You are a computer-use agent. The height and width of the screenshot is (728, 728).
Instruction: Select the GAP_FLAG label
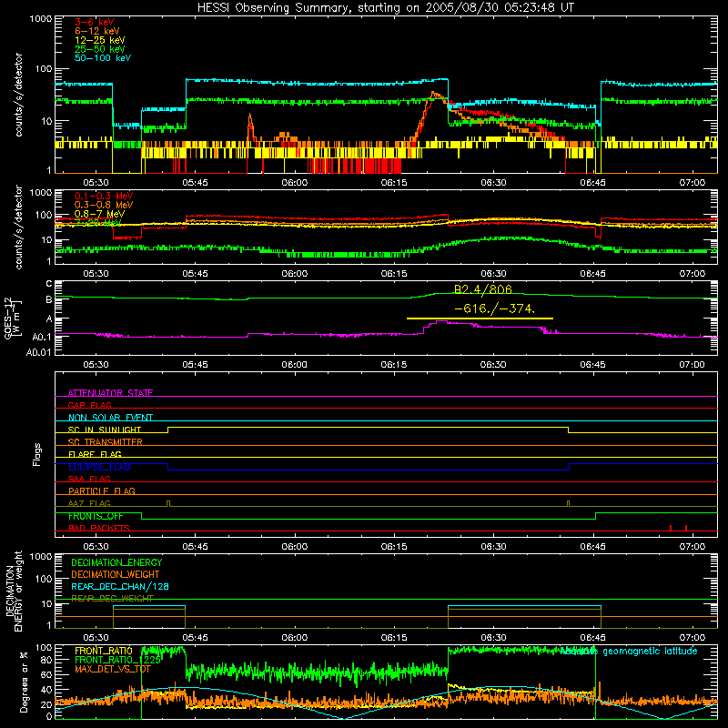89,405
